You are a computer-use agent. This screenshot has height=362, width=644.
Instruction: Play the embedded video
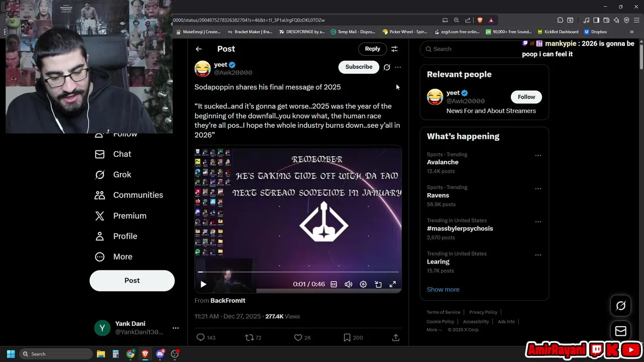click(x=203, y=284)
